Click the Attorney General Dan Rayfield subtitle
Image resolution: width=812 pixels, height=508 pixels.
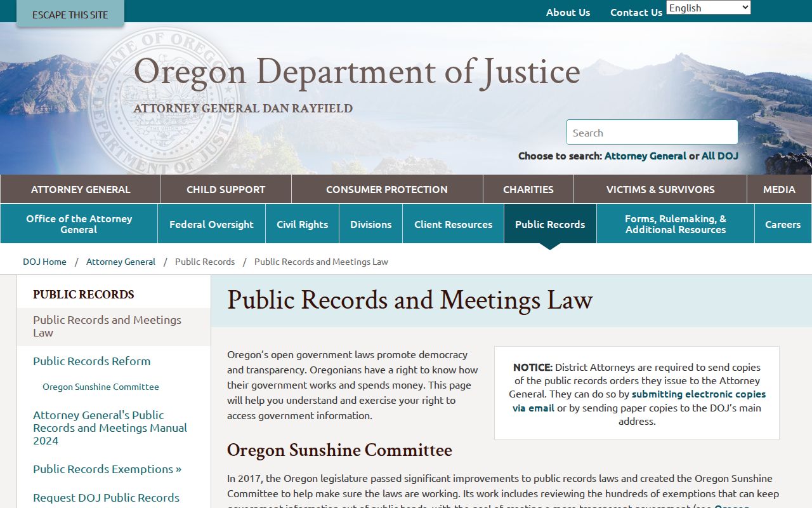[243, 109]
